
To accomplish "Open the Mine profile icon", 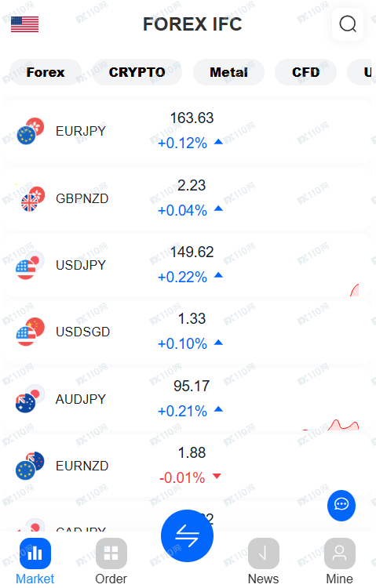I will click(340, 554).
